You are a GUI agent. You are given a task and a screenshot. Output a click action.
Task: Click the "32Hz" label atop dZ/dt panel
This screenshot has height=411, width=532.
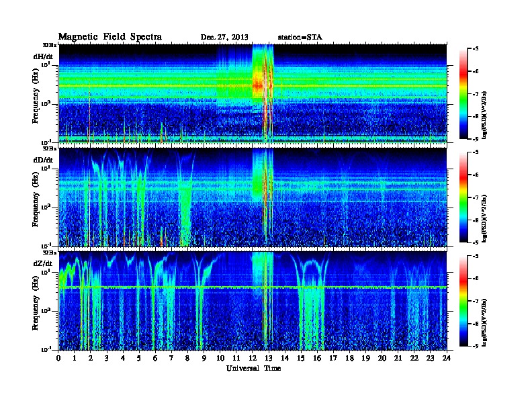tap(50, 253)
